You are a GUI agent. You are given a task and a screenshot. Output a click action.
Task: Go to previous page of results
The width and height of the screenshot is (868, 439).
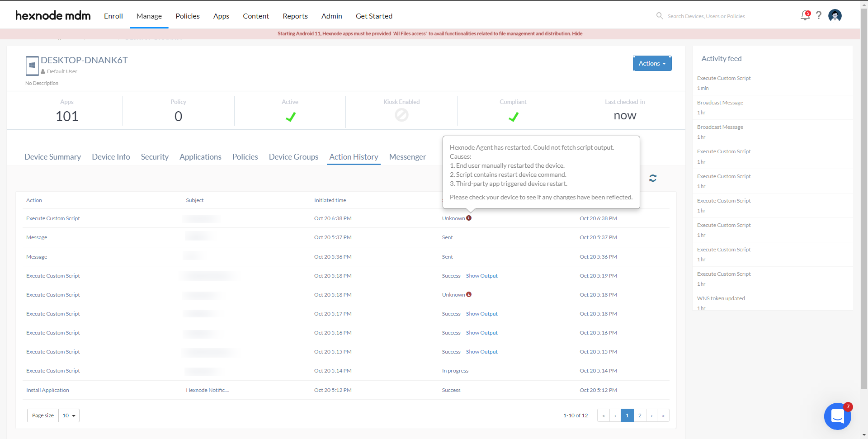[x=615, y=415]
